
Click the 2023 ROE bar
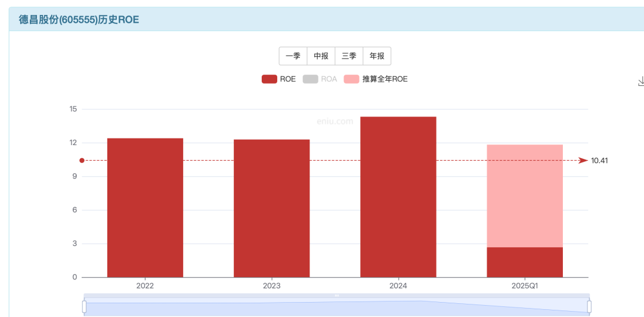click(x=271, y=208)
